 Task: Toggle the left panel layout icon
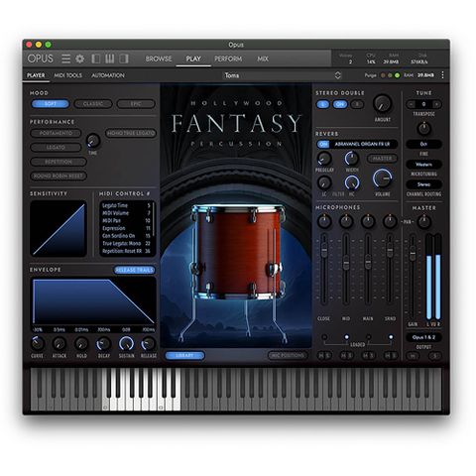pyautogui.click(x=96, y=59)
